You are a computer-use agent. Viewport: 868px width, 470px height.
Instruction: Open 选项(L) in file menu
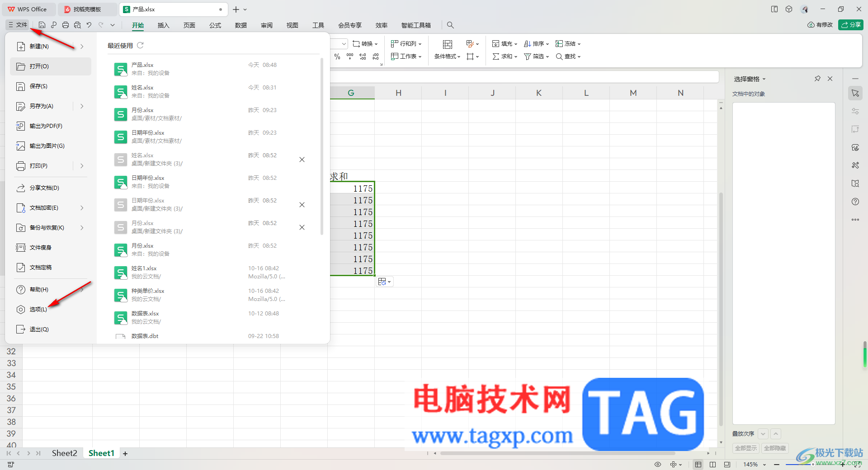click(50, 310)
